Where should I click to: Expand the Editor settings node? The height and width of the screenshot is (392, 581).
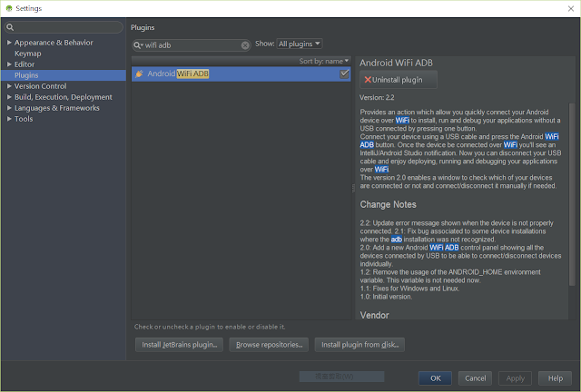[x=9, y=64]
